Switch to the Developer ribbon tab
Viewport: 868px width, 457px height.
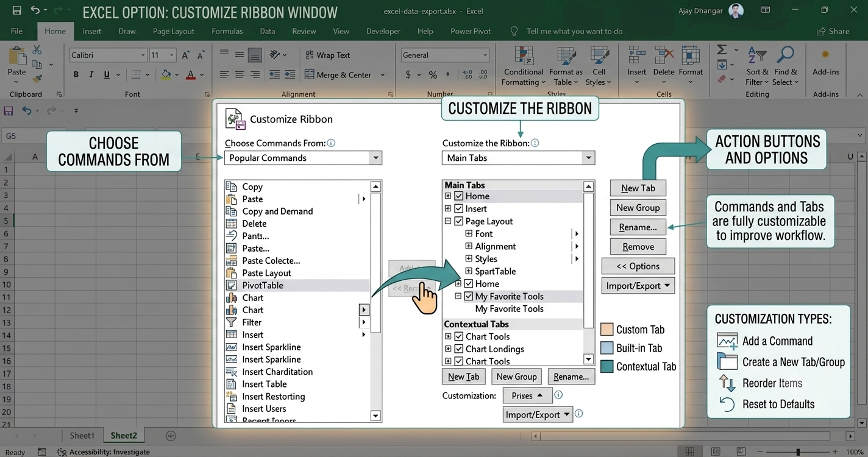(383, 31)
